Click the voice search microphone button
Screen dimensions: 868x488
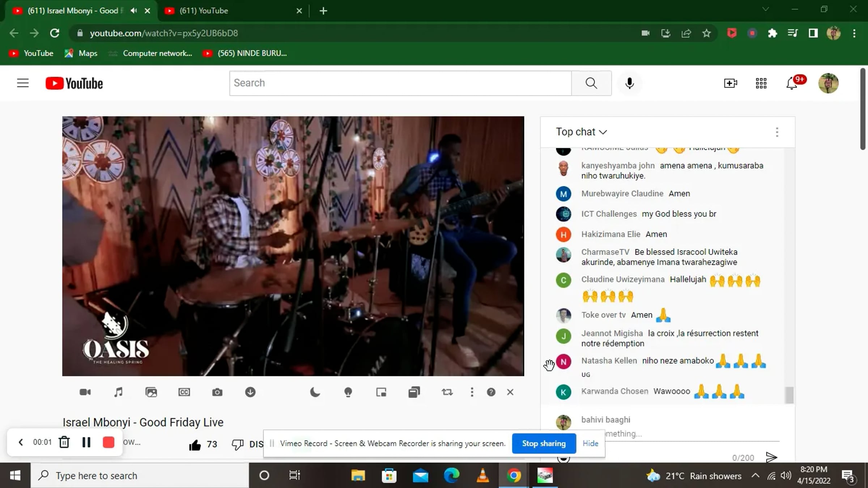(629, 83)
